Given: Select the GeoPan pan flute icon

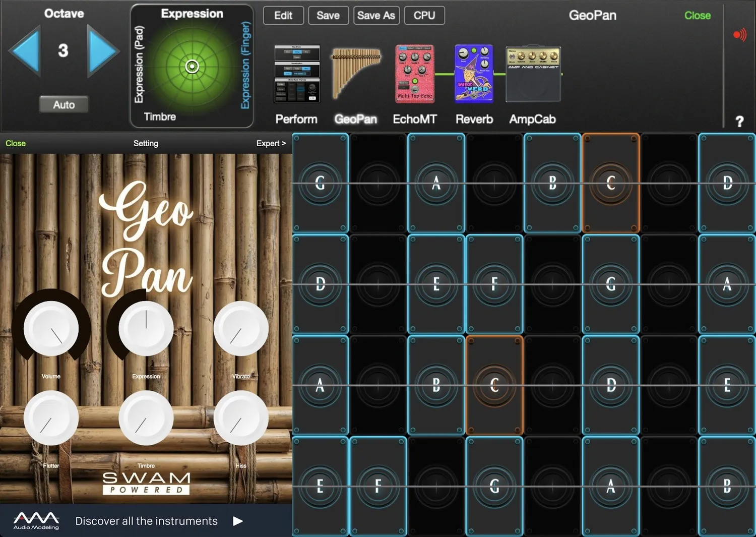Looking at the screenshot, I should (x=356, y=74).
